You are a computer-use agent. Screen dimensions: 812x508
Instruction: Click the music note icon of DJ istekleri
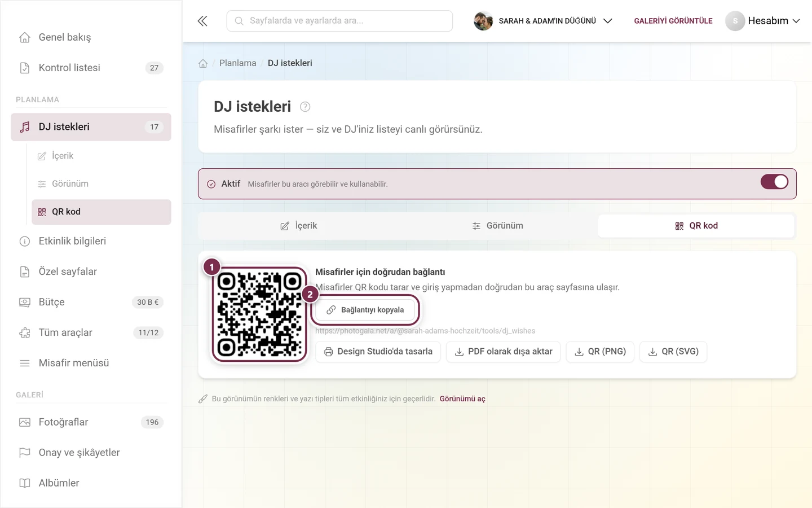tap(25, 127)
